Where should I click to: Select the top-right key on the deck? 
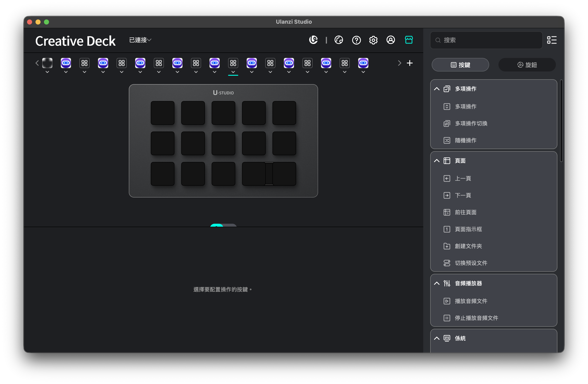pyautogui.click(x=284, y=113)
